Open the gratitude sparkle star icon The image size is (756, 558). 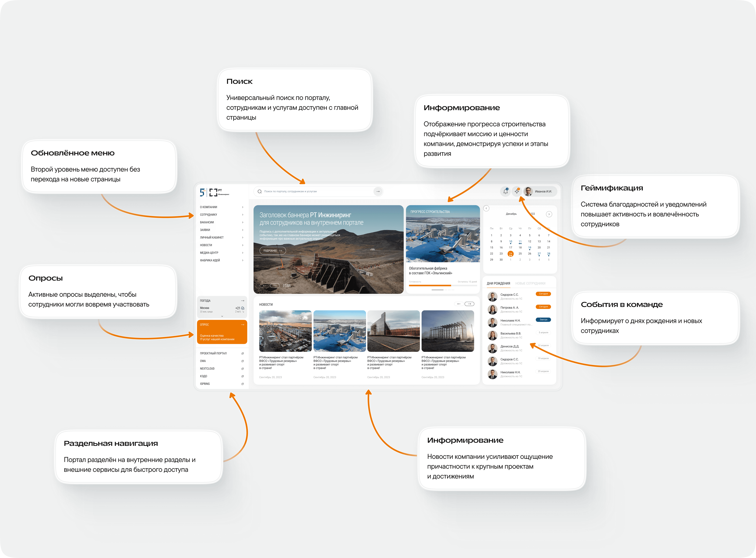tap(517, 191)
